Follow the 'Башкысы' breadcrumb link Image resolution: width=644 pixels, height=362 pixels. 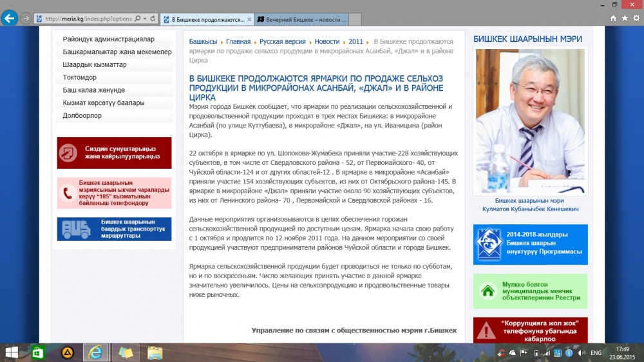203,41
